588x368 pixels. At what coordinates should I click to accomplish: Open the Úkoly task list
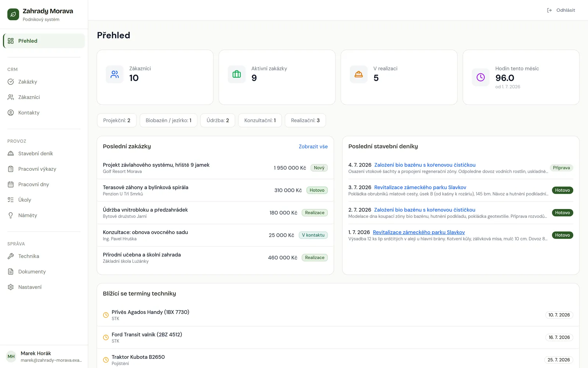point(44,200)
